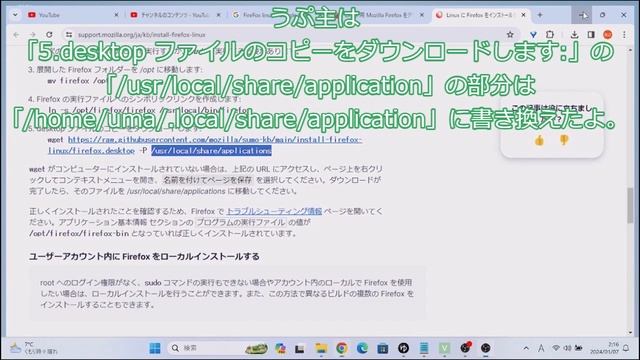
Task: Open File Explorer from taskbar
Action: 321,348
